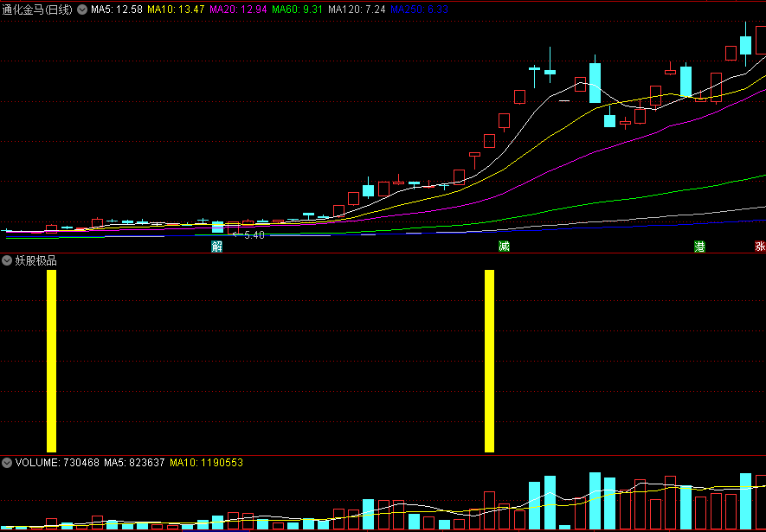This screenshot has width=766, height=532.
Task: Click the 妖股极品 indicator name
Action: 36,261
